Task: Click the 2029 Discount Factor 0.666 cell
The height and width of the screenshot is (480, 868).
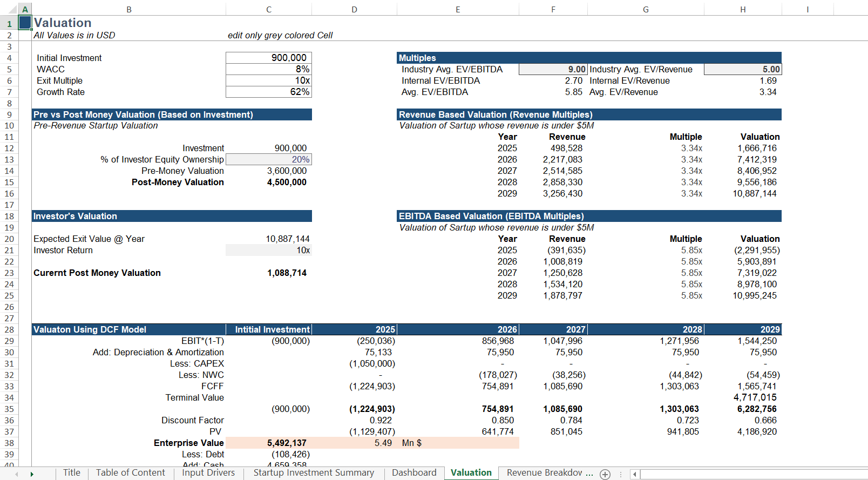Action: click(x=743, y=420)
